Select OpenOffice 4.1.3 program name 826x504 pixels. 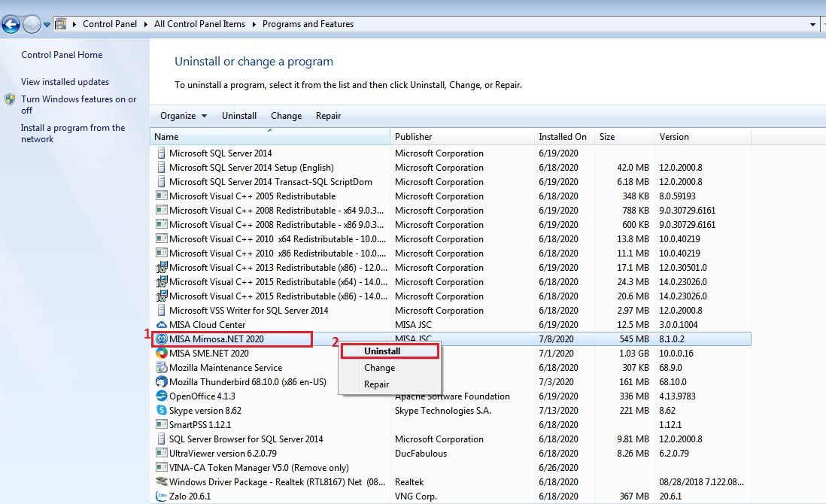point(202,396)
